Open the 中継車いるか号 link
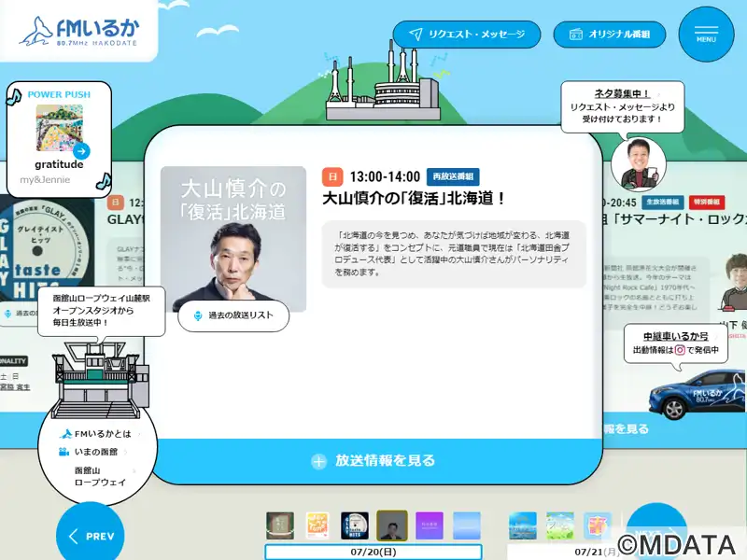 pos(675,336)
